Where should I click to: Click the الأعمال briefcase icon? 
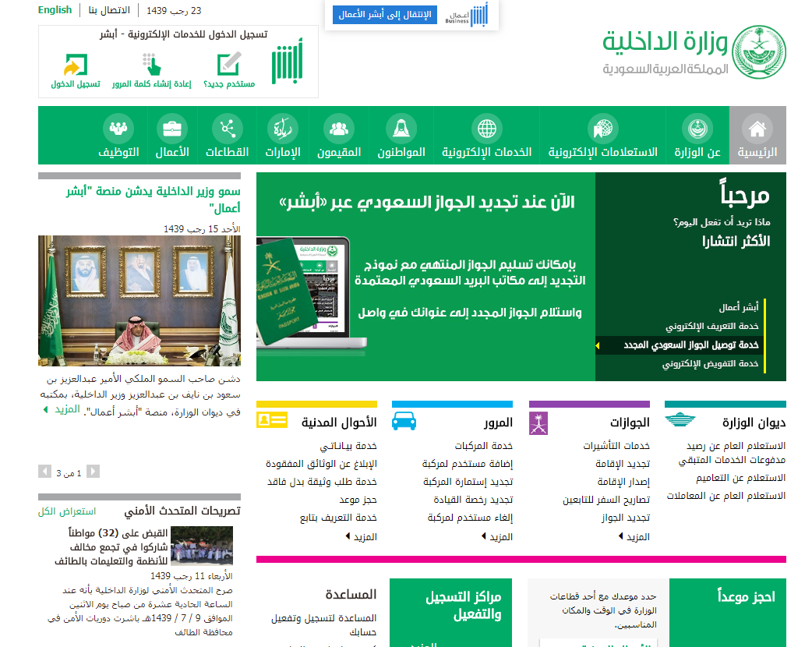pos(172,129)
